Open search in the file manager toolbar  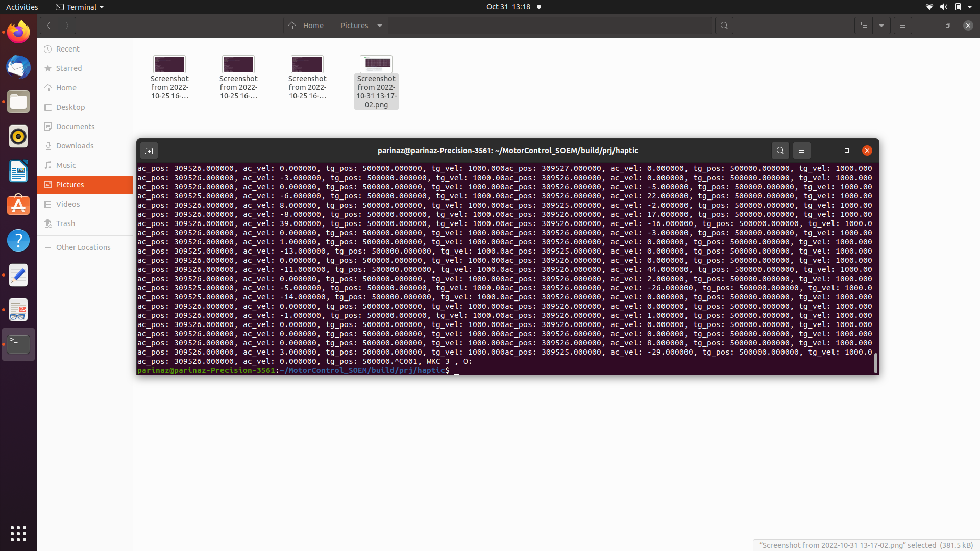coord(724,25)
